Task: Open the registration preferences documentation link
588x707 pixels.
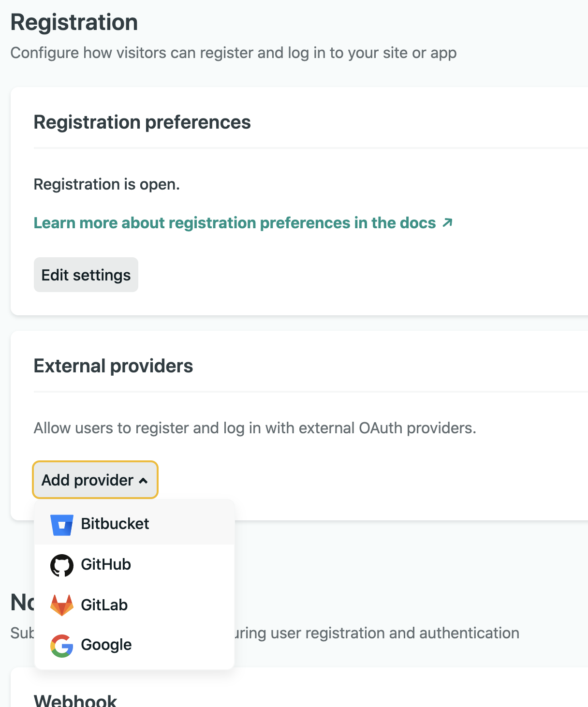Action: pyautogui.click(x=234, y=222)
